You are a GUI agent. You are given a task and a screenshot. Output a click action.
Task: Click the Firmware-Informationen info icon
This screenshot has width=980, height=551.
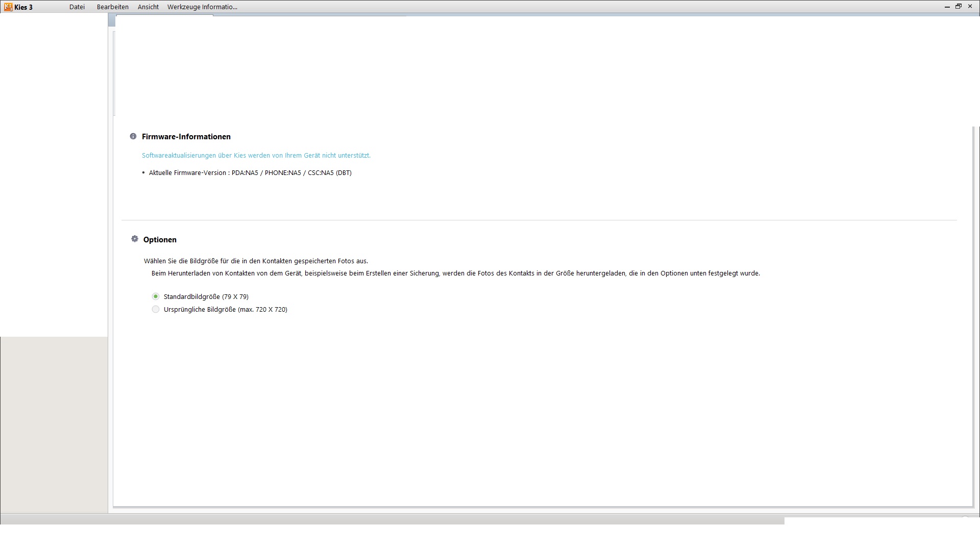pos(133,136)
